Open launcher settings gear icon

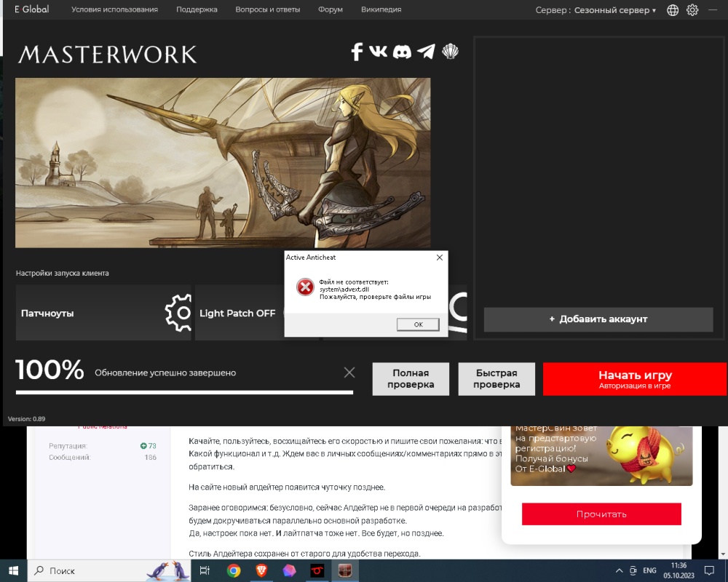692,10
